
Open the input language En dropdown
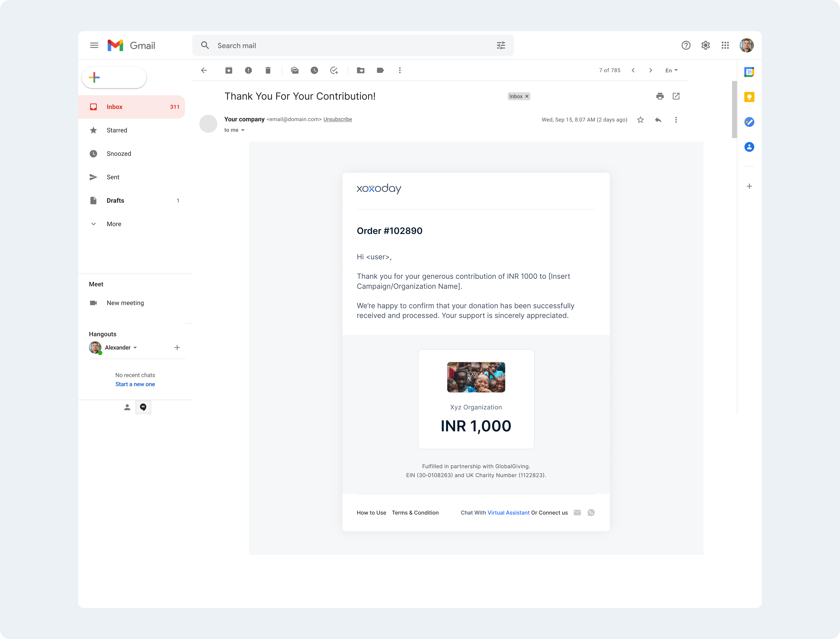[672, 70]
